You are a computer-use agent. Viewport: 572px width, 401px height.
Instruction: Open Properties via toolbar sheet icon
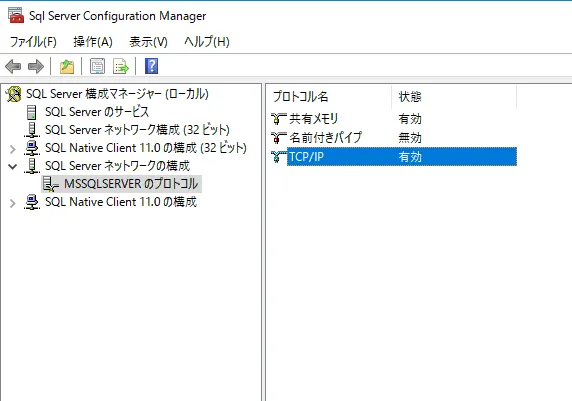[x=97, y=66]
